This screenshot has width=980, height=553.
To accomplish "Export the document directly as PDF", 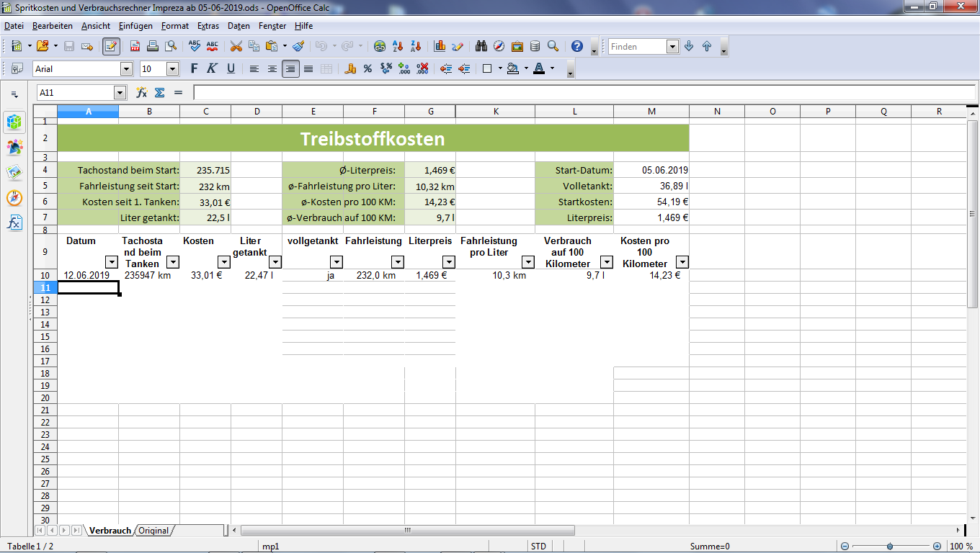I will [x=135, y=46].
